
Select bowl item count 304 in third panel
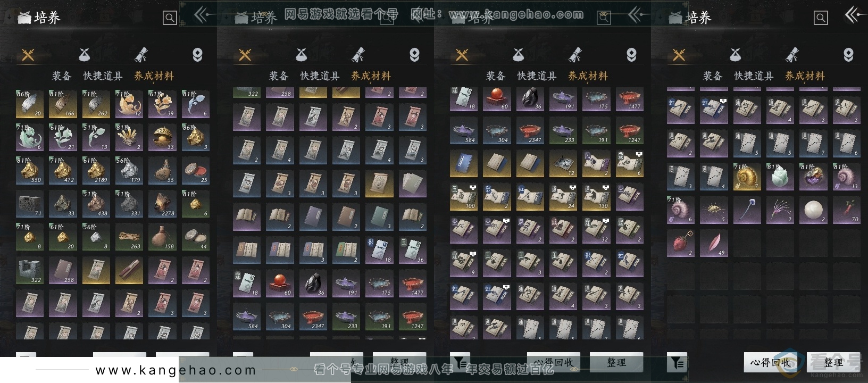pos(497,130)
